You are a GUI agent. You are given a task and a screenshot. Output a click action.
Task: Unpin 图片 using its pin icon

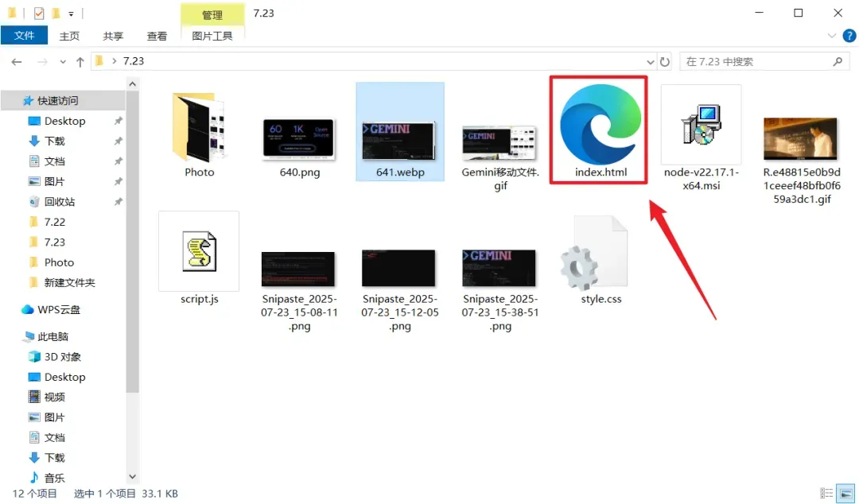(118, 182)
